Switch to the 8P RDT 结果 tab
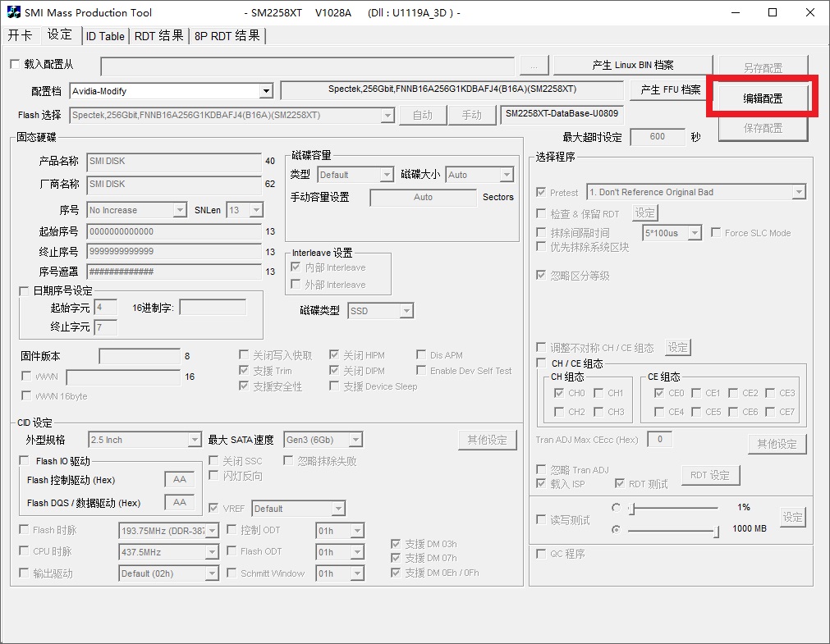This screenshot has width=830, height=644. 227,36
